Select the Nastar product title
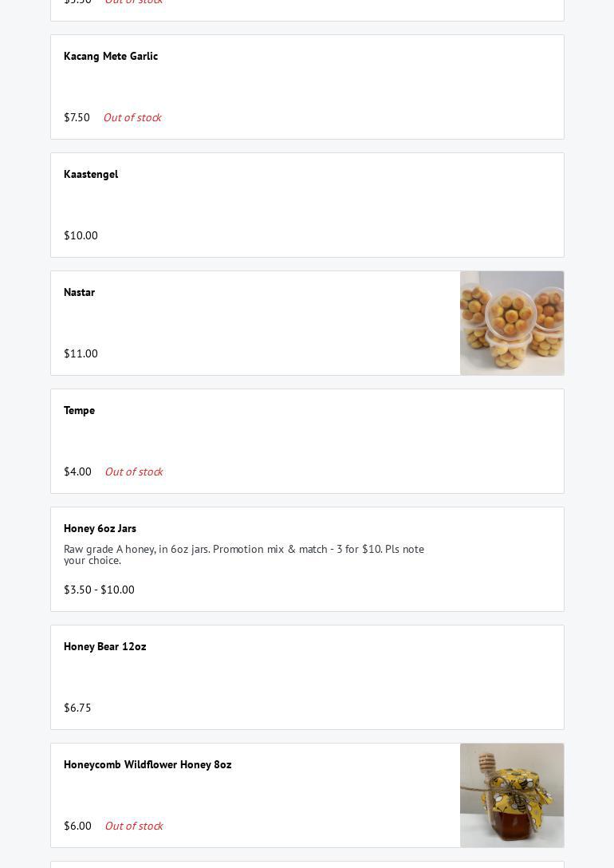Viewport: 614px width, 868px height. pyautogui.click(x=79, y=292)
